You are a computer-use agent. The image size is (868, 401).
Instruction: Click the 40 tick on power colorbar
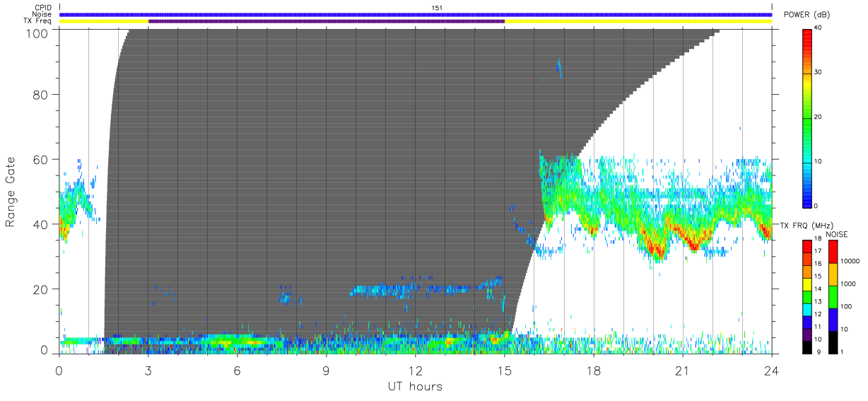click(819, 28)
